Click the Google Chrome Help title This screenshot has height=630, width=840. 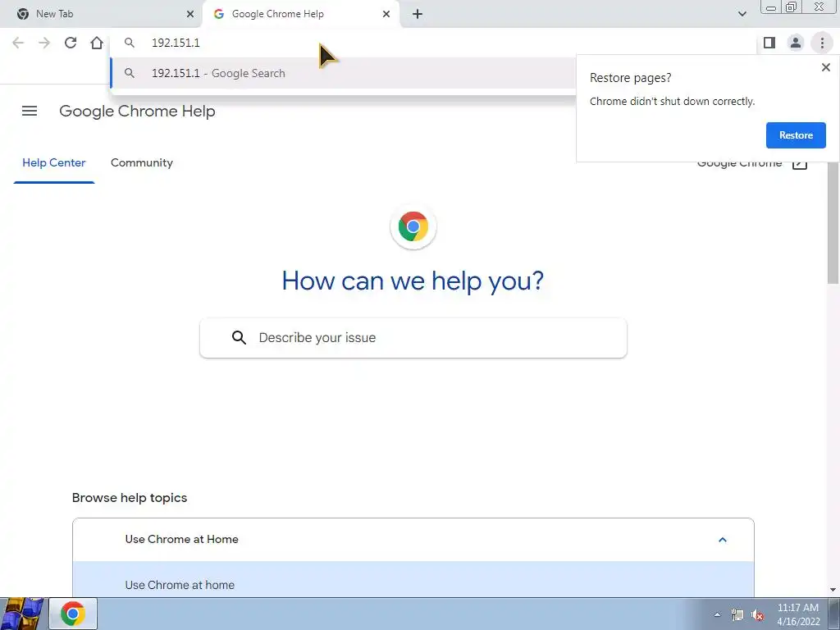coord(137,111)
